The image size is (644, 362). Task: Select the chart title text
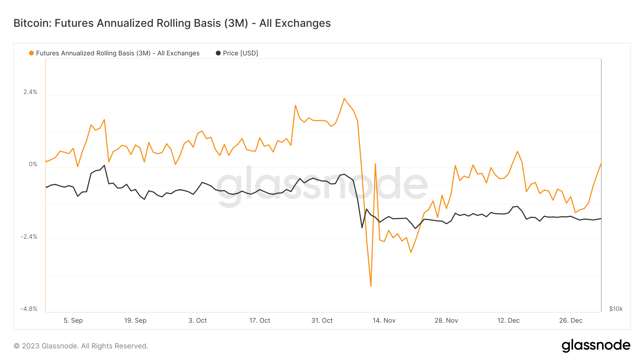coord(172,23)
